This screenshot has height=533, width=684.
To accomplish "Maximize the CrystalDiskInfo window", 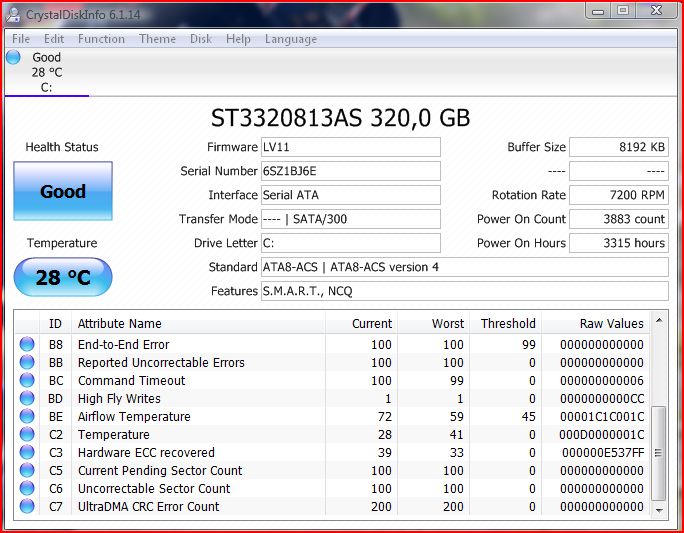I will (x=623, y=10).
